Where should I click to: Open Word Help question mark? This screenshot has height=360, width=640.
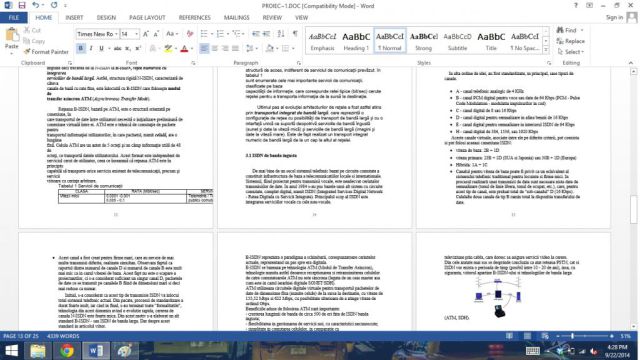pos(576,5)
